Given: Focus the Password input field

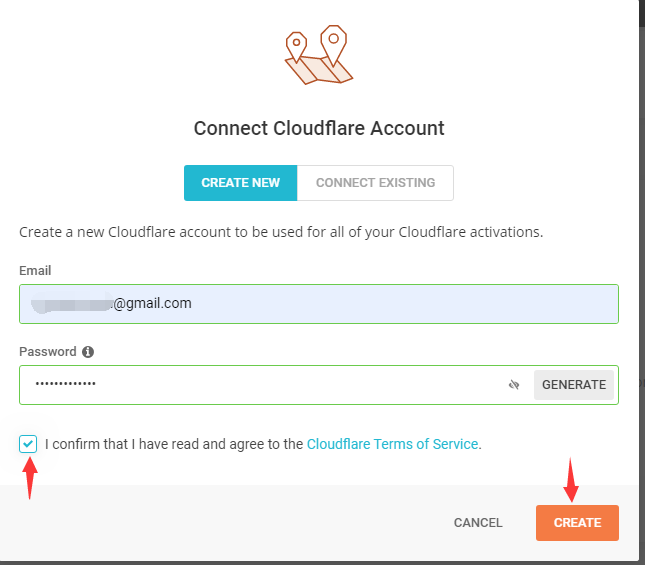Looking at the screenshot, I should click(260, 385).
